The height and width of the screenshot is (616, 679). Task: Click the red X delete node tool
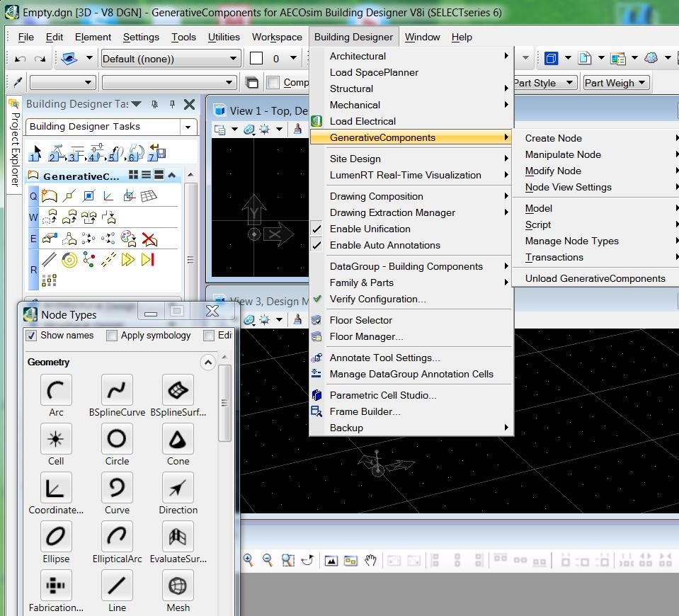(149, 239)
